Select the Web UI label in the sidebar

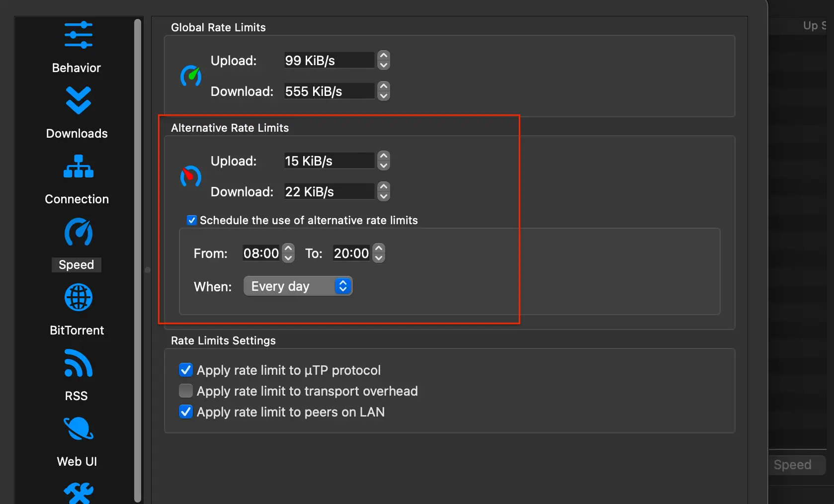[x=77, y=461]
